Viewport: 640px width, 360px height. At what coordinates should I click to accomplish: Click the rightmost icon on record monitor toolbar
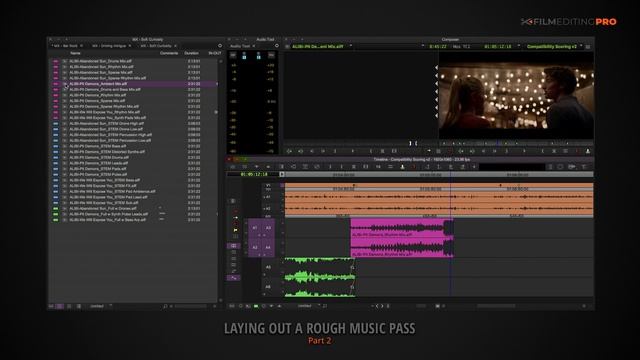pyautogui.click(x=588, y=151)
